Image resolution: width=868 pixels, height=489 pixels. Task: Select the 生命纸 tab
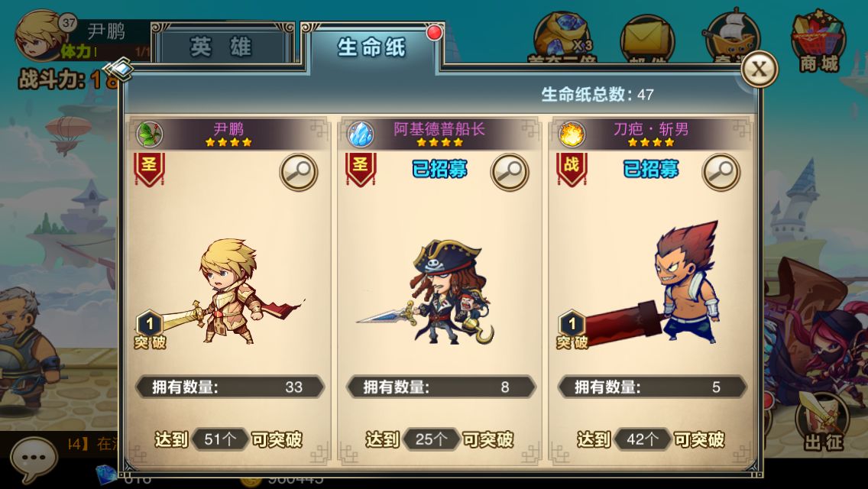click(372, 47)
